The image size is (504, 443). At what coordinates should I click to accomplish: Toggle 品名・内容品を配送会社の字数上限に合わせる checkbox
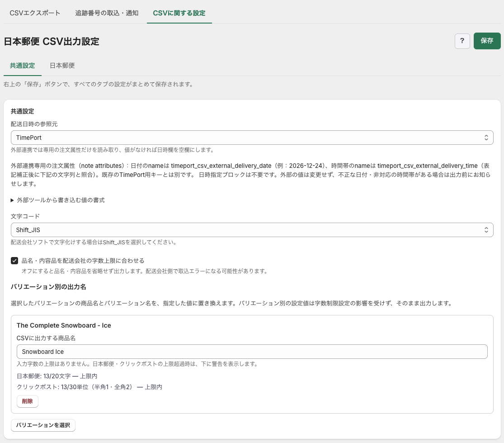pos(14,261)
